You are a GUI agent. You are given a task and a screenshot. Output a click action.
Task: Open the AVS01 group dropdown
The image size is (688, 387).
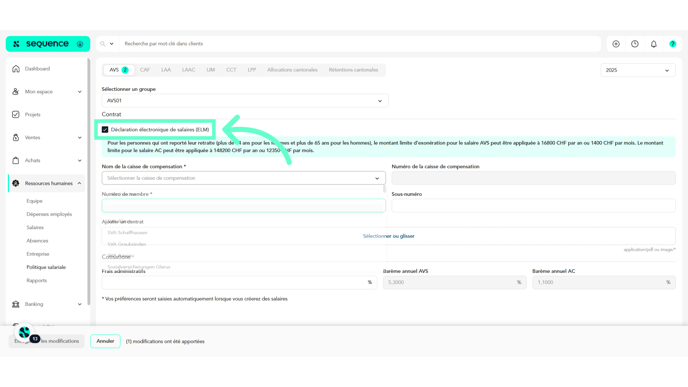245,101
